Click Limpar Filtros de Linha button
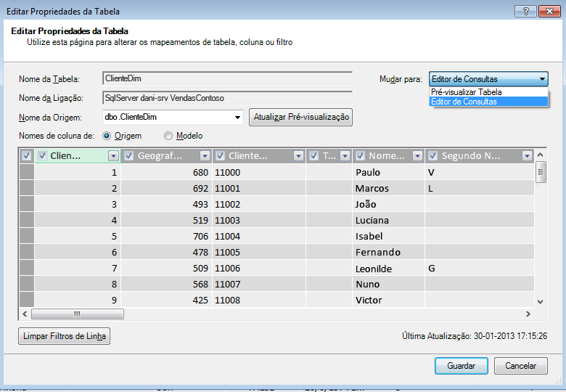Viewport: 566px width, 392px height. click(65, 336)
